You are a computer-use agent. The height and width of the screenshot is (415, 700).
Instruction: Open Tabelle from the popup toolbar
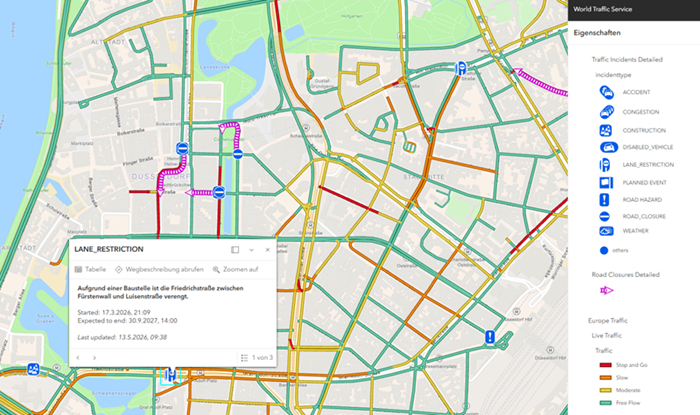click(x=90, y=270)
